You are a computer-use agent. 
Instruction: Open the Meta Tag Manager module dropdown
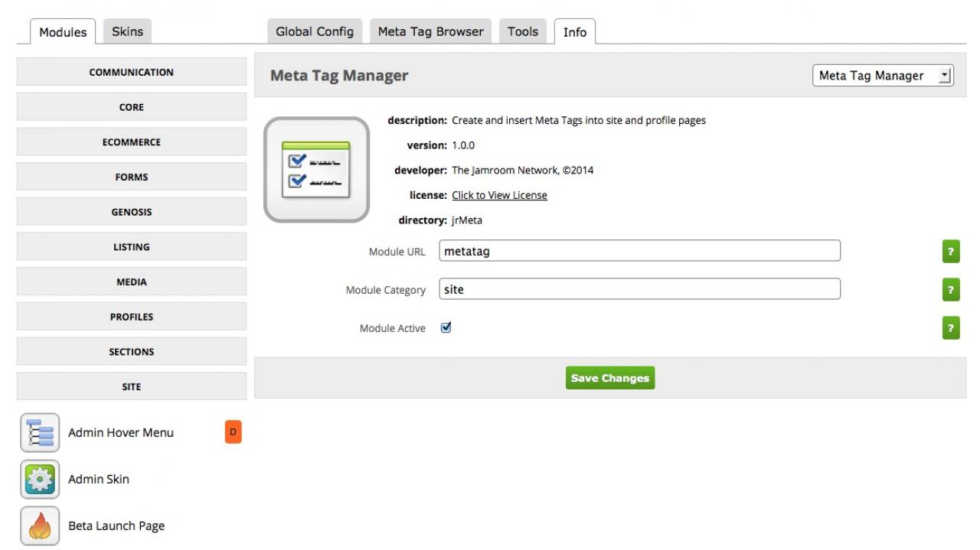[882, 76]
